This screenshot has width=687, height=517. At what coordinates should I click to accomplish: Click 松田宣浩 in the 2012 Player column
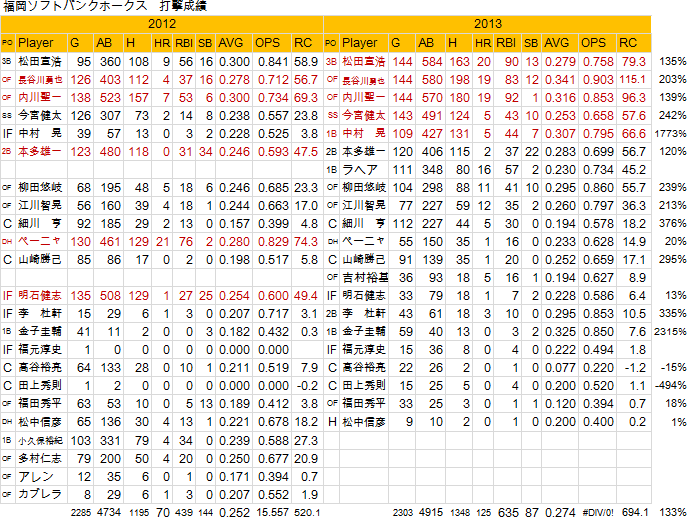coord(40,61)
